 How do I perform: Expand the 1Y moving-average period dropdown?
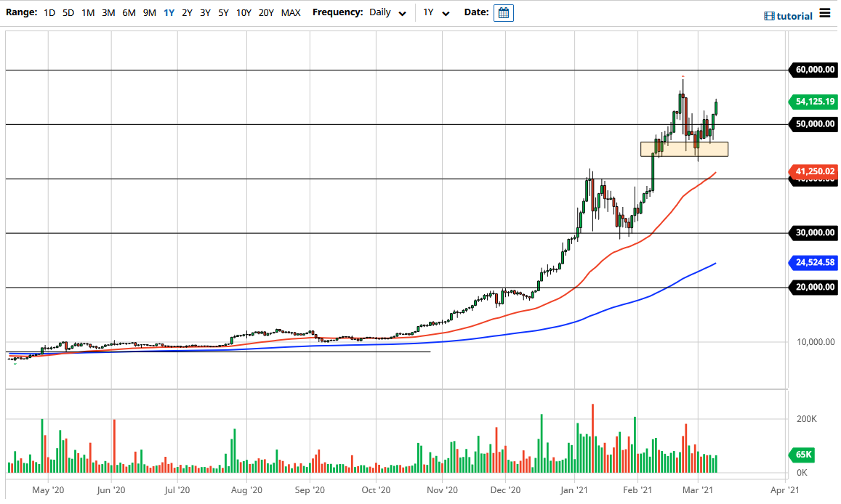click(435, 12)
